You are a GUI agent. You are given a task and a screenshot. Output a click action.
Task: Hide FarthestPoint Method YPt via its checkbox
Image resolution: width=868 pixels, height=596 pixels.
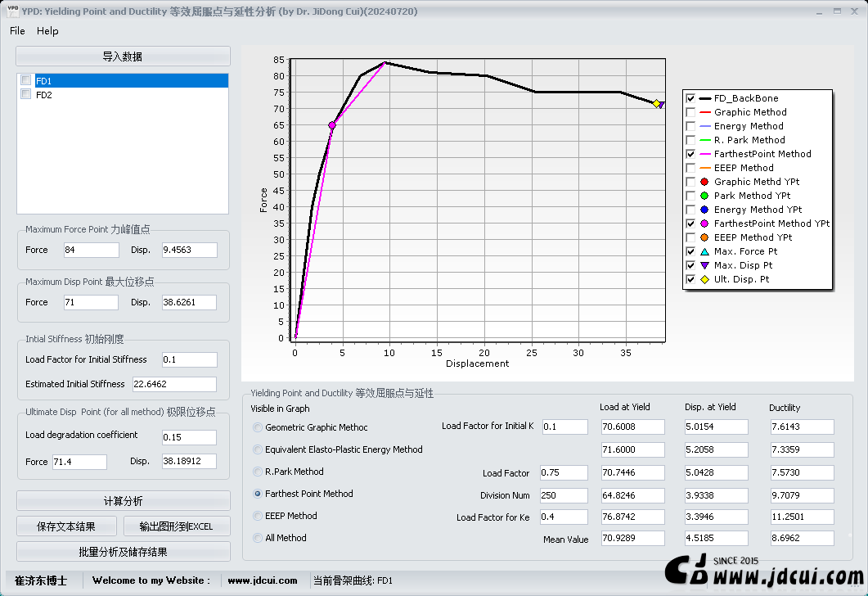690,223
